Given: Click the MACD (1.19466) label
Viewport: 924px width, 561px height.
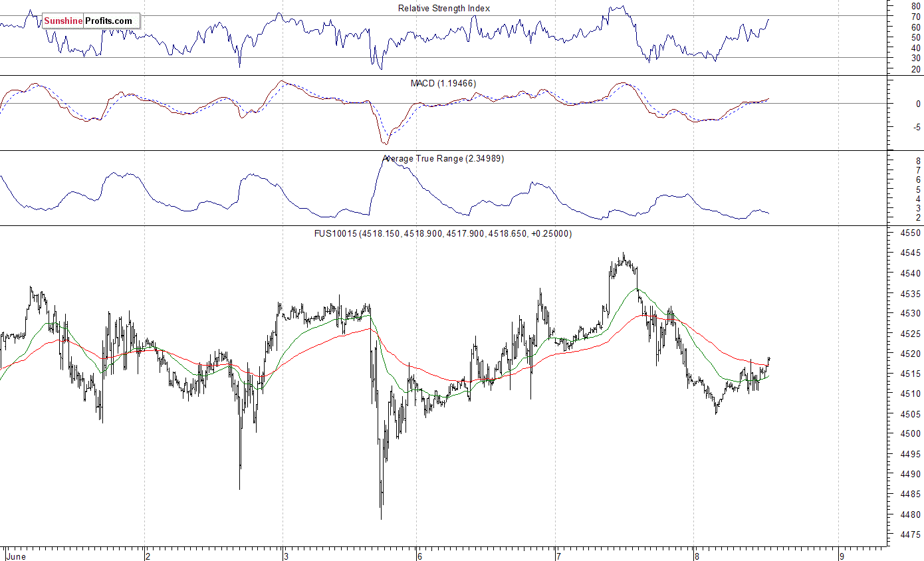Looking at the screenshot, I should [x=443, y=83].
